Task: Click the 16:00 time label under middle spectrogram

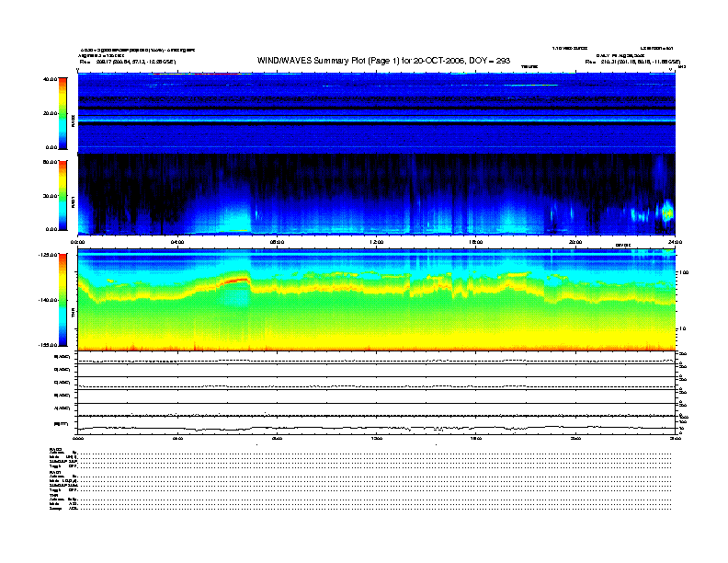Action: (476, 242)
